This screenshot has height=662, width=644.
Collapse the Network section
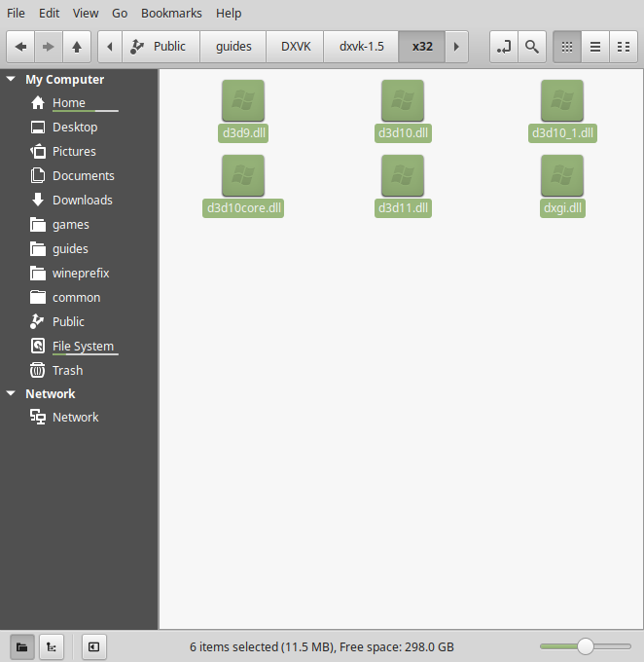tap(11, 393)
